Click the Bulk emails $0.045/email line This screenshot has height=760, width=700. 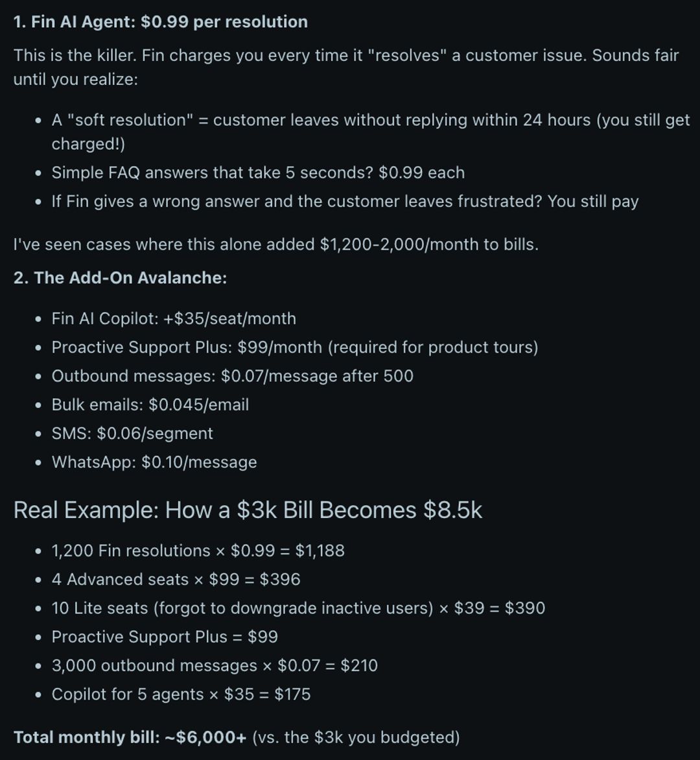pos(150,404)
